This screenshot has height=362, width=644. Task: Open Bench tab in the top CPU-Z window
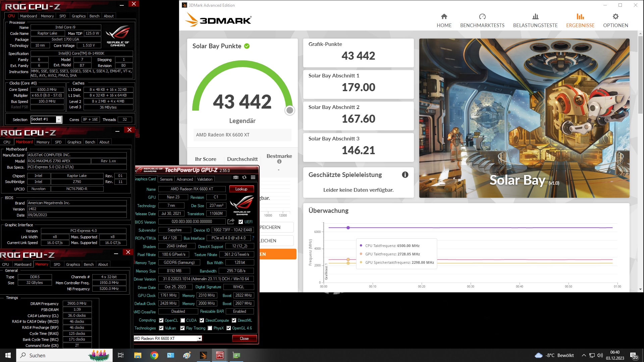[94, 16]
